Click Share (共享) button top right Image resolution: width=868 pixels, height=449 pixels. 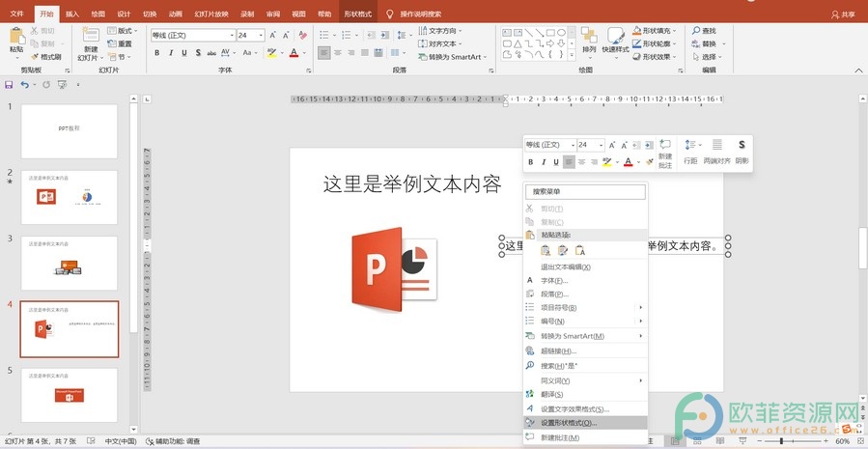click(843, 14)
